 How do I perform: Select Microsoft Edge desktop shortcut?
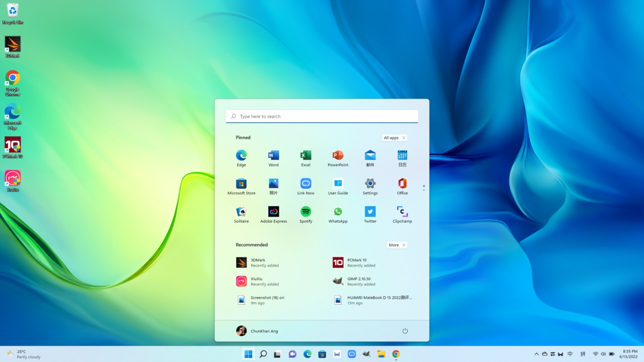click(x=13, y=117)
